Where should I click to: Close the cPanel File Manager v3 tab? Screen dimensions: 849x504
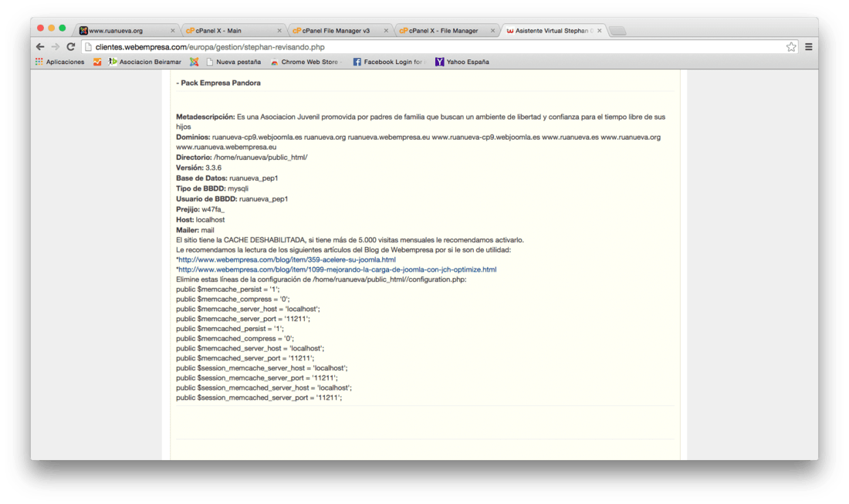386,31
